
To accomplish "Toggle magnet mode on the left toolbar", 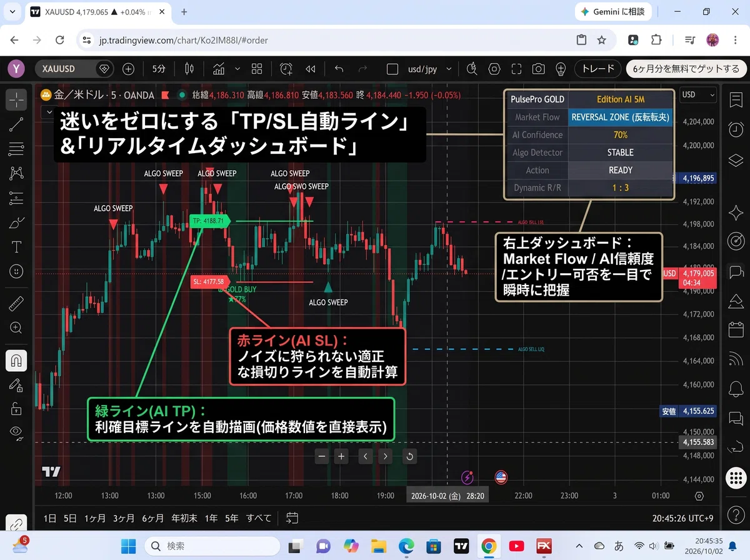I will click(x=17, y=361).
